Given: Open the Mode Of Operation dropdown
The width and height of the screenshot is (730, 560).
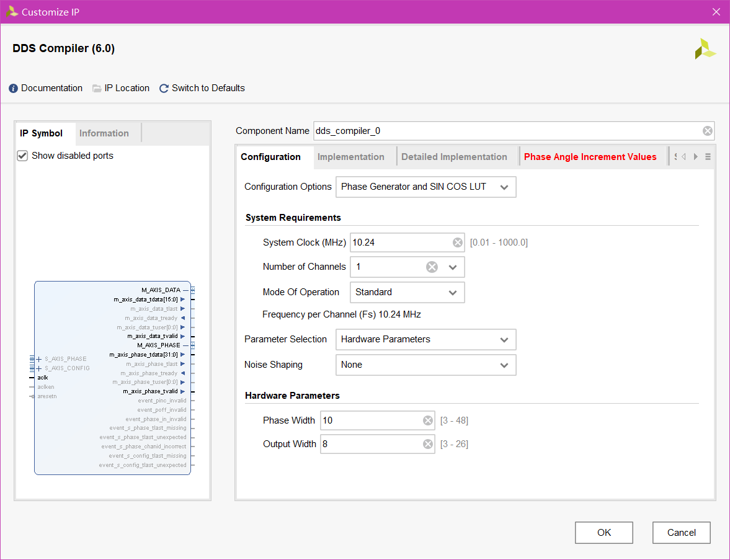Looking at the screenshot, I should pyautogui.click(x=407, y=293).
